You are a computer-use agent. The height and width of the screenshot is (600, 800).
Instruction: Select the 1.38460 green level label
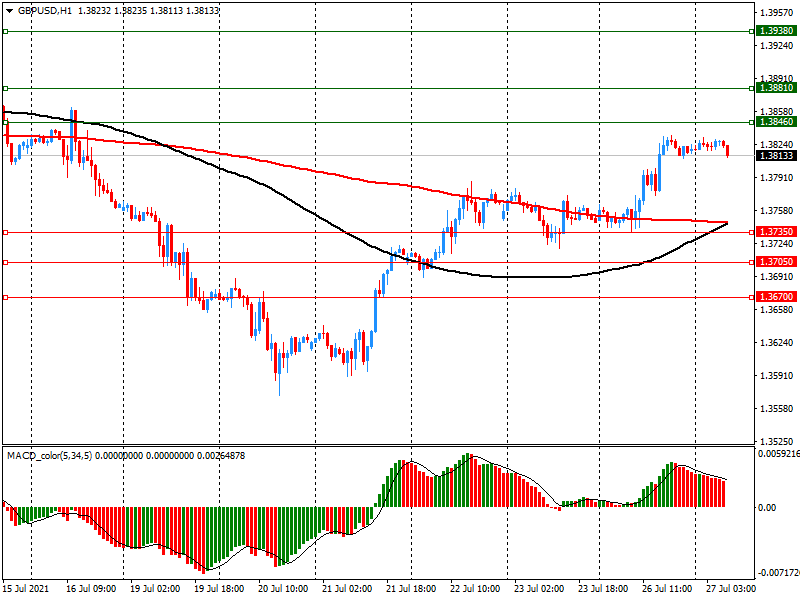776,122
